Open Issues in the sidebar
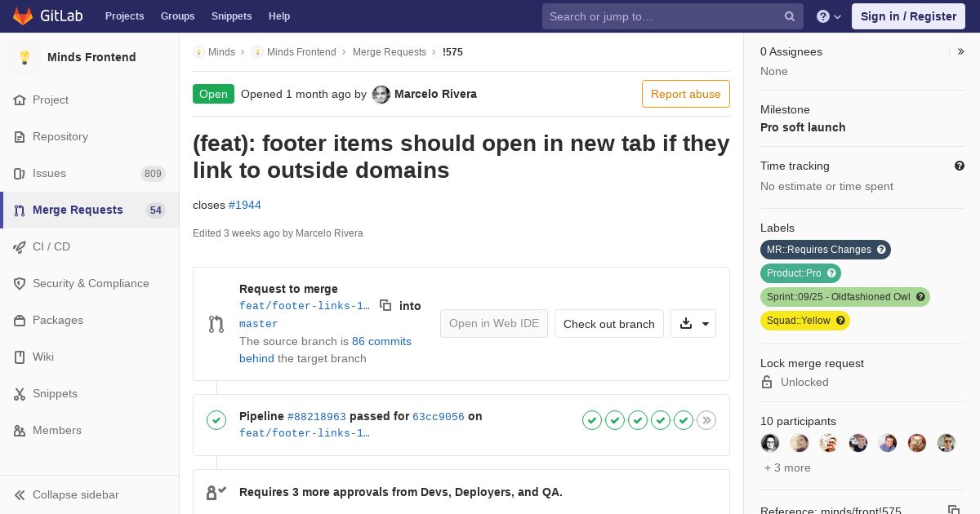The width and height of the screenshot is (980, 514). 90,173
